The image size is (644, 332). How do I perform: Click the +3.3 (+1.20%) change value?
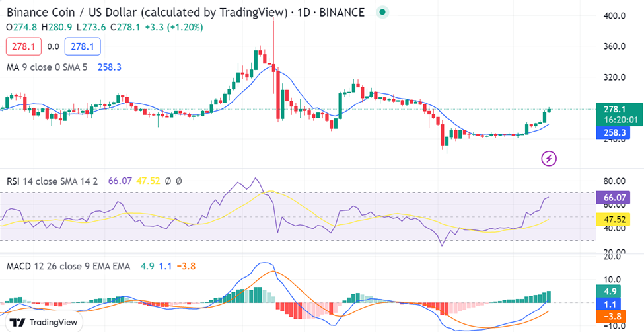[174, 28]
